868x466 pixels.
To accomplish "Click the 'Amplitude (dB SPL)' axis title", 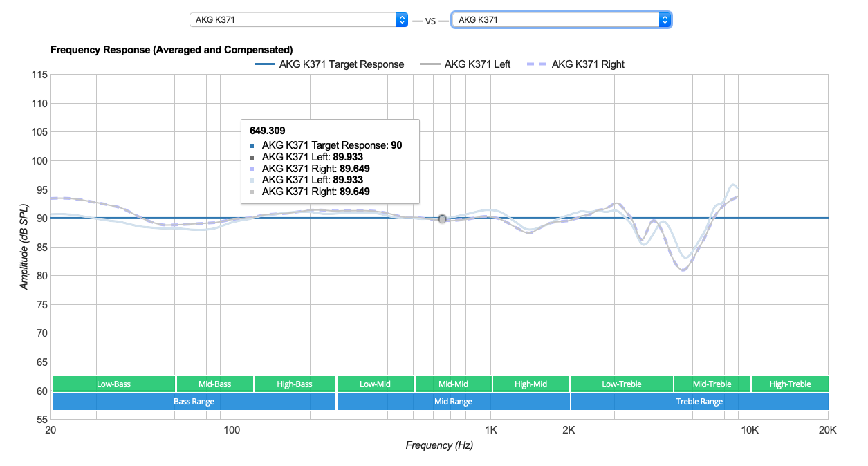I will (24, 247).
